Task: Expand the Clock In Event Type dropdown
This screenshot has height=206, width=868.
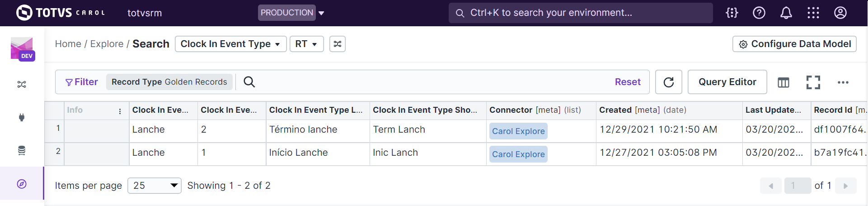Action: 230,44
